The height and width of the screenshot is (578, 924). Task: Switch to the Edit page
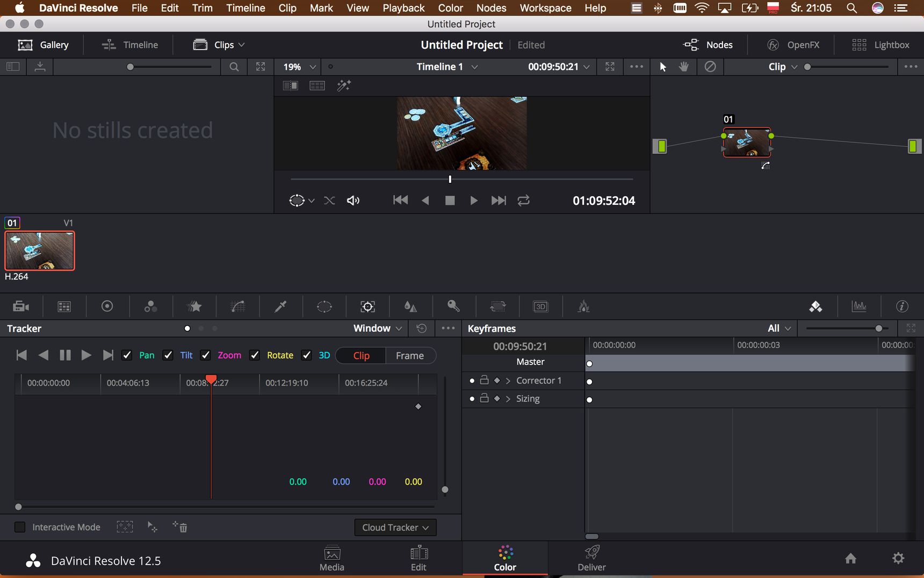[x=418, y=559]
